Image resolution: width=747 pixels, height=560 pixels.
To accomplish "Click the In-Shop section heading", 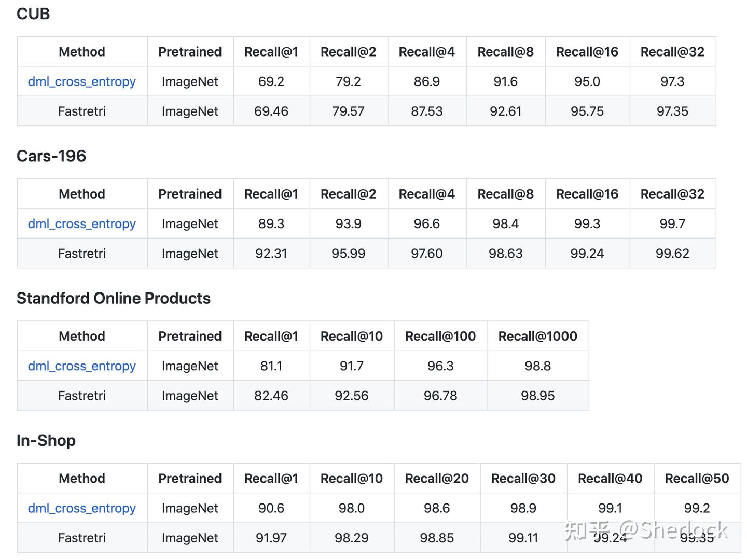I will pos(46,440).
